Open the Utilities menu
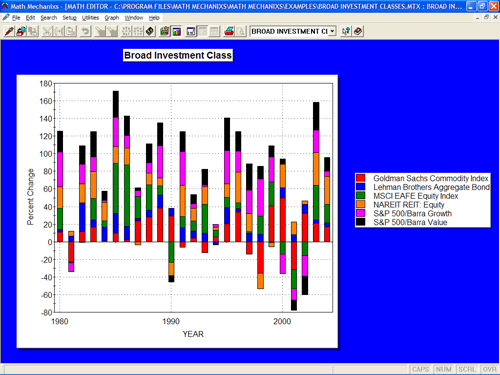 point(90,18)
